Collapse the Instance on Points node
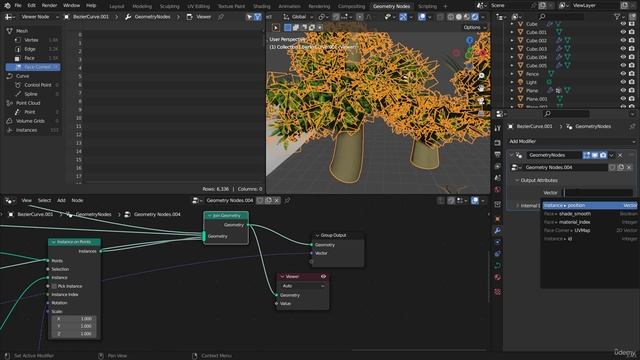640x360 pixels. tap(53, 242)
